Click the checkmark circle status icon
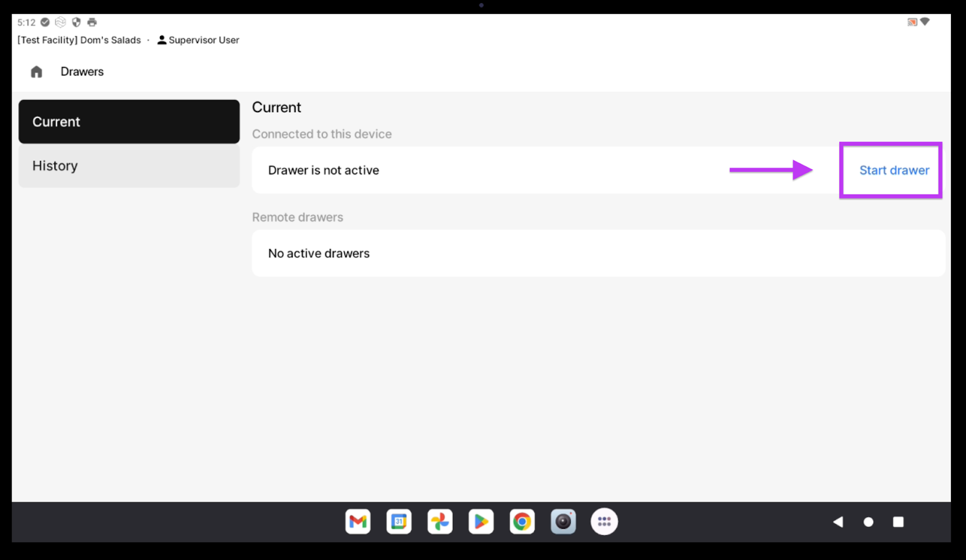The height and width of the screenshot is (560, 966). click(x=45, y=22)
